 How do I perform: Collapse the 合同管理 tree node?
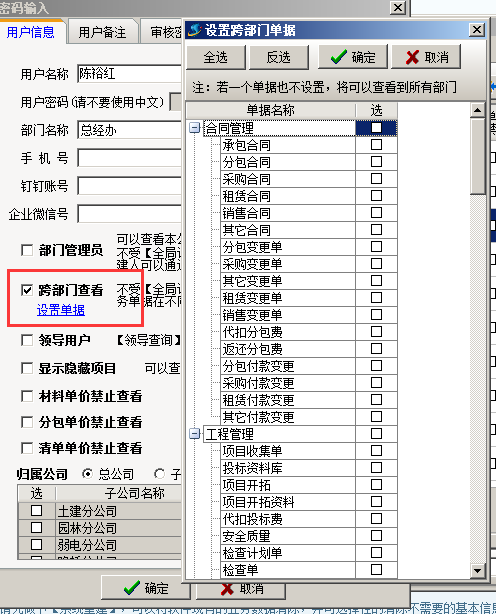tap(194, 128)
